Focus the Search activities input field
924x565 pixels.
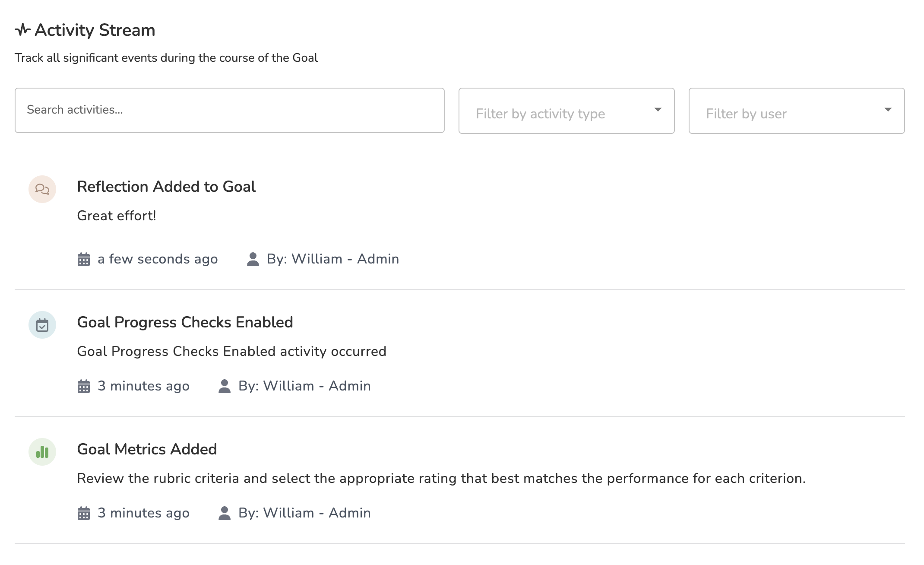pyautogui.click(x=229, y=111)
